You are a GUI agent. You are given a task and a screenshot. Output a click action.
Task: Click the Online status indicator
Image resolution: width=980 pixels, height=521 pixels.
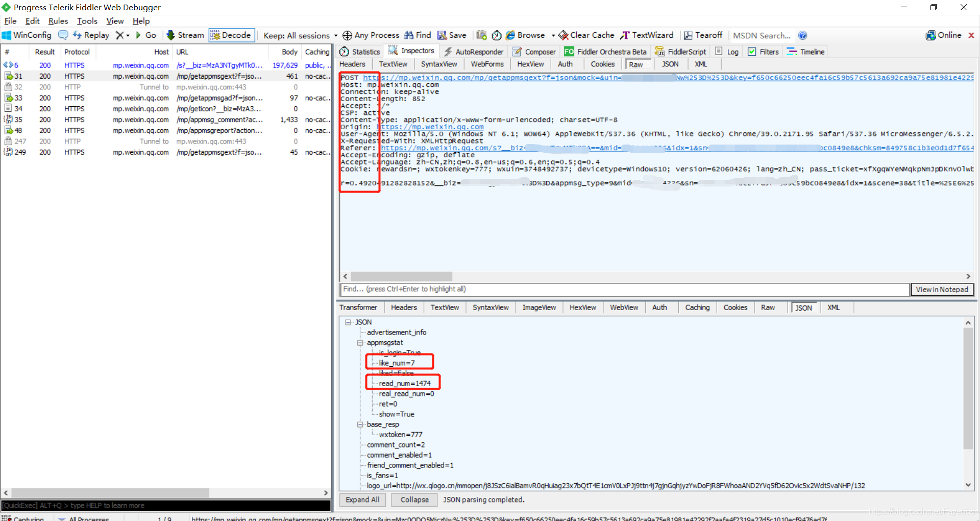point(943,35)
